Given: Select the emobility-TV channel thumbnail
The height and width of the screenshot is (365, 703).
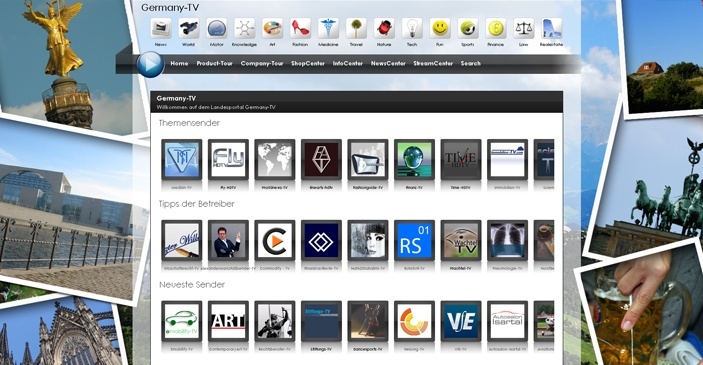Looking at the screenshot, I should [x=182, y=321].
